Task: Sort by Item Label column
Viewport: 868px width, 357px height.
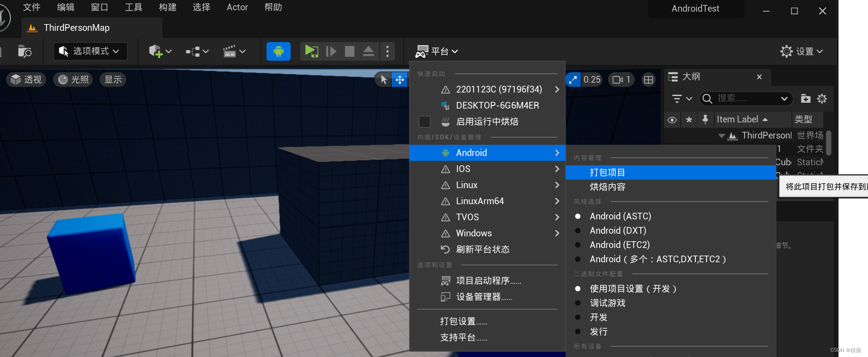Action: [752, 120]
